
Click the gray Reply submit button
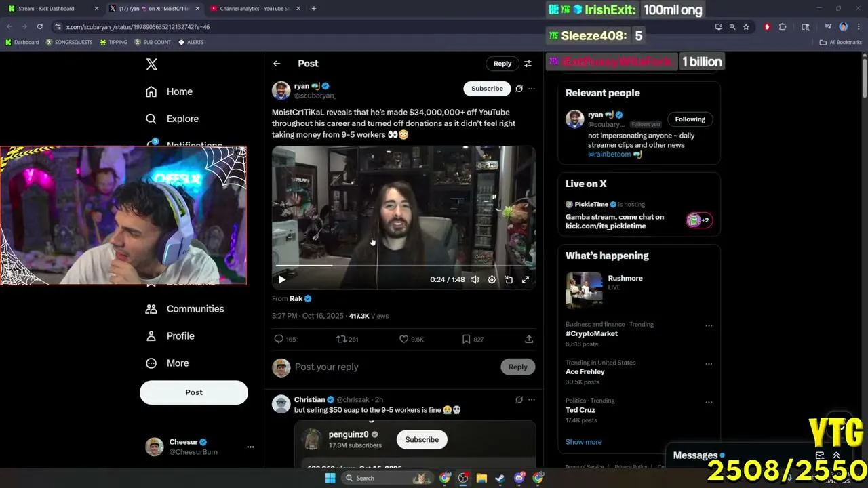pyautogui.click(x=518, y=367)
